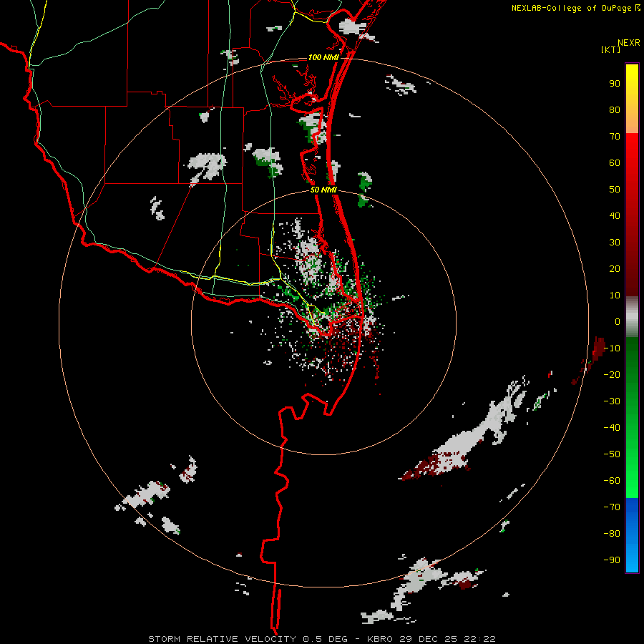Click the blue bottom segment of color bar

(632, 535)
